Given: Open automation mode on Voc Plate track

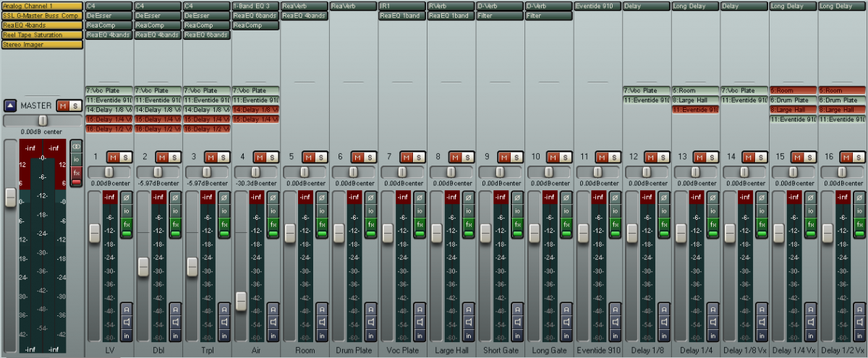Looking at the screenshot, I should (x=419, y=309).
